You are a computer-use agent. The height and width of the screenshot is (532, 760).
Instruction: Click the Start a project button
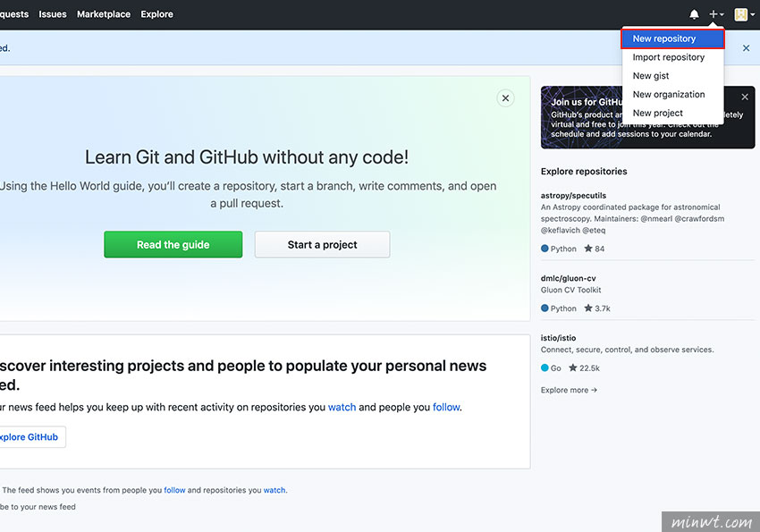pos(322,245)
